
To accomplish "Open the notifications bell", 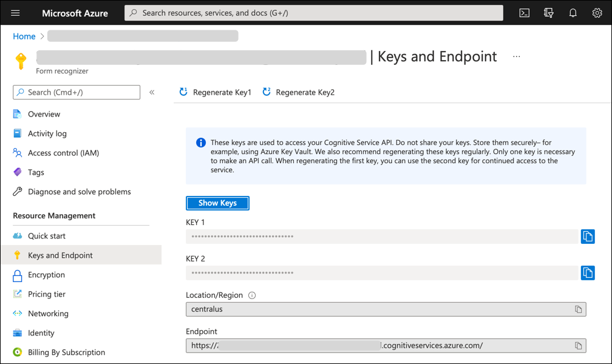I will (x=573, y=13).
